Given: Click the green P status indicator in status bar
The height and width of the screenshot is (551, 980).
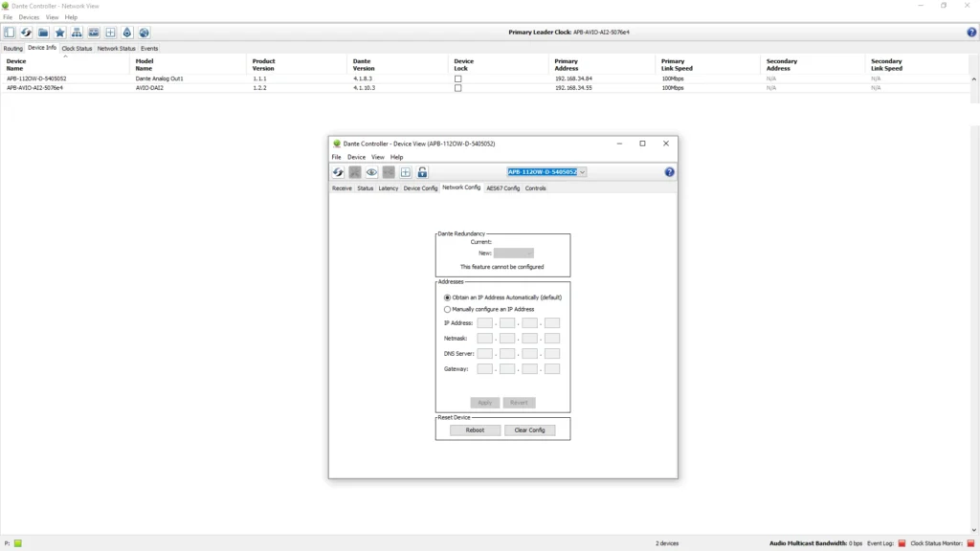Looking at the screenshot, I should point(18,543).
